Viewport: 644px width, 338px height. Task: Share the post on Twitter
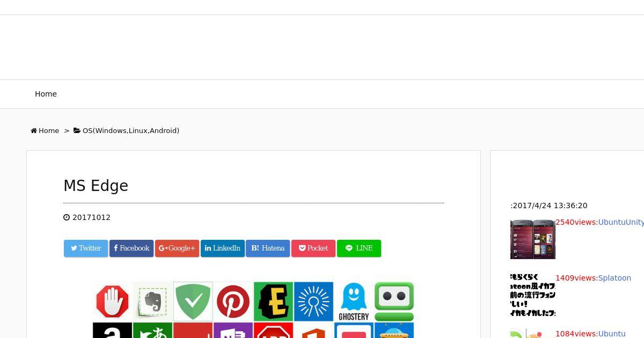tap(86, 248)
